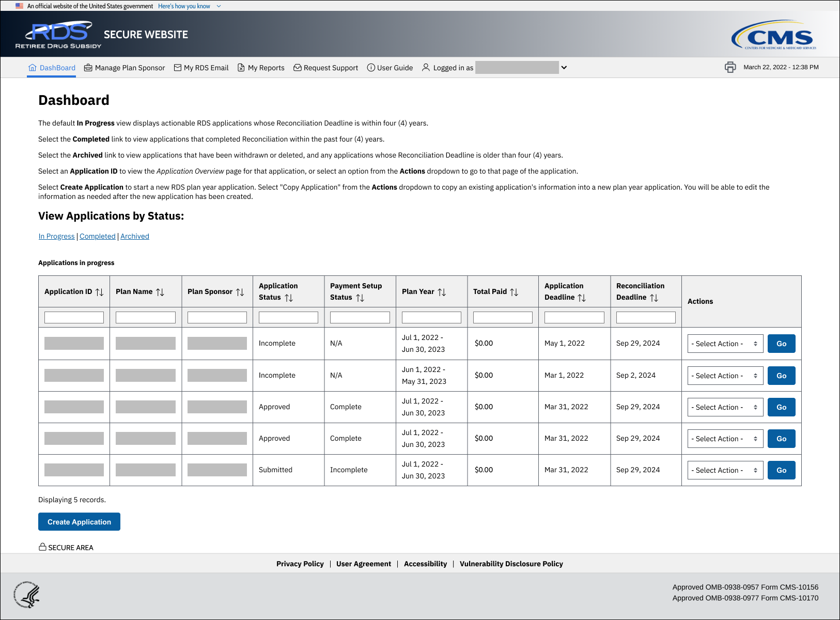View Archived applications link
Viewport: 840px width, 620px height.
135,236
